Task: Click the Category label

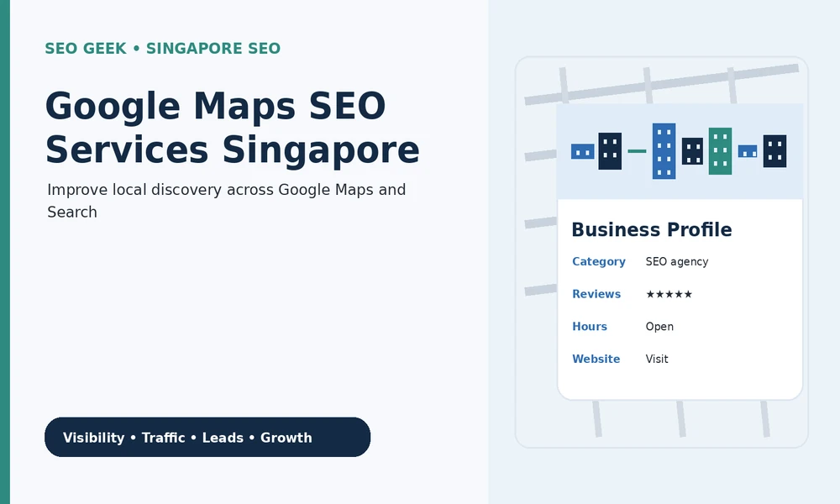Action: 598,261
